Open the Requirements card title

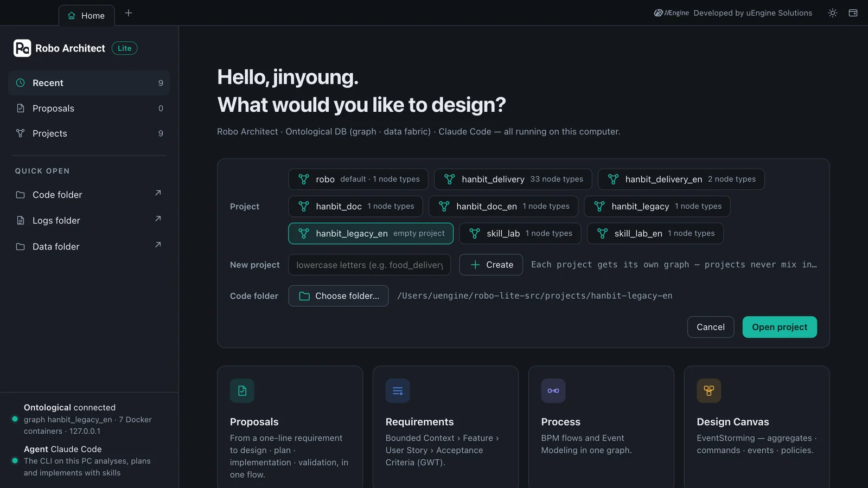pos(419,422)
